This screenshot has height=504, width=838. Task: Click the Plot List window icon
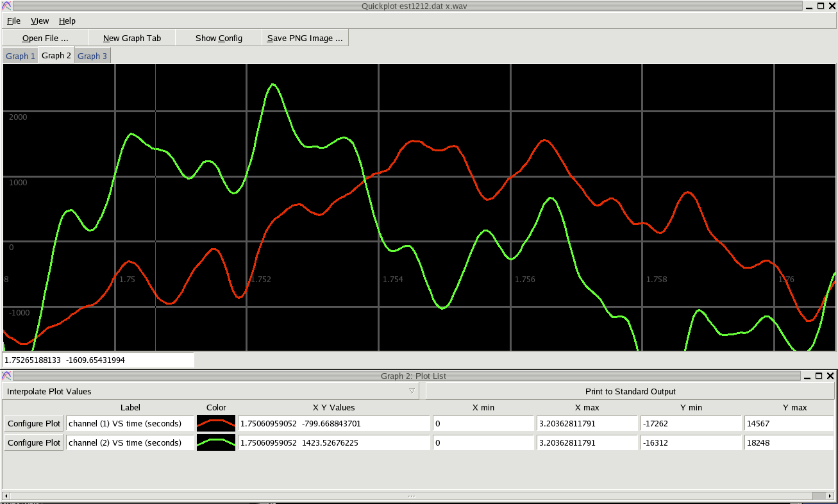(x=6, y=376)
